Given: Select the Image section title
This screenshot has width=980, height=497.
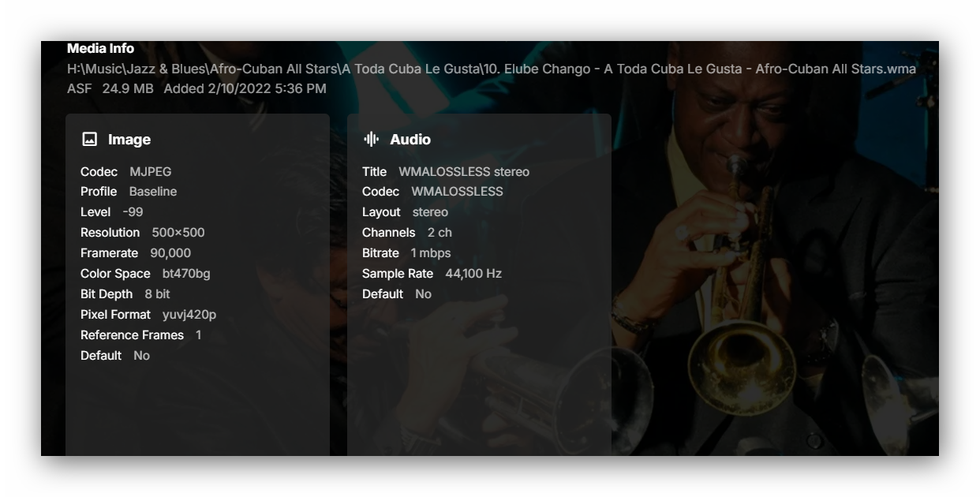Looking at the screenshot, I should (129, 140).
